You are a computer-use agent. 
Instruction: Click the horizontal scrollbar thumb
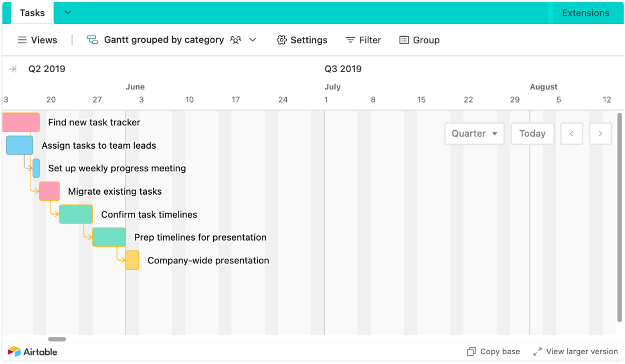coord(57,339)
